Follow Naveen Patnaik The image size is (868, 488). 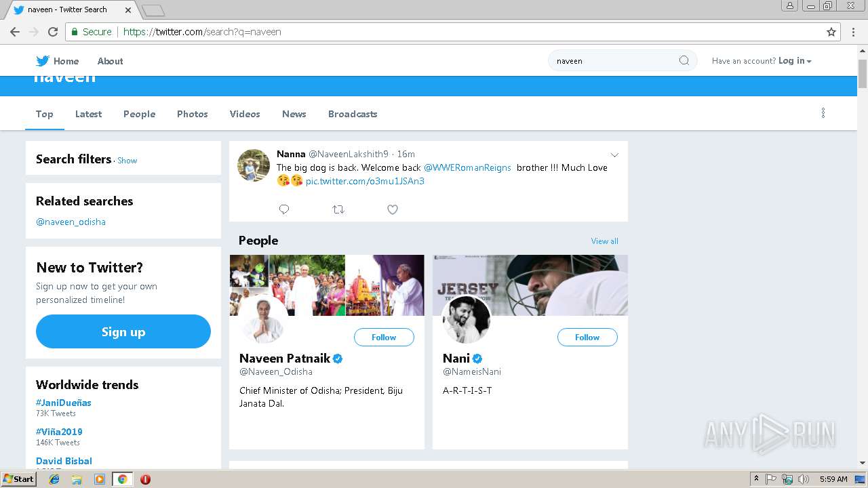(384, 337)
